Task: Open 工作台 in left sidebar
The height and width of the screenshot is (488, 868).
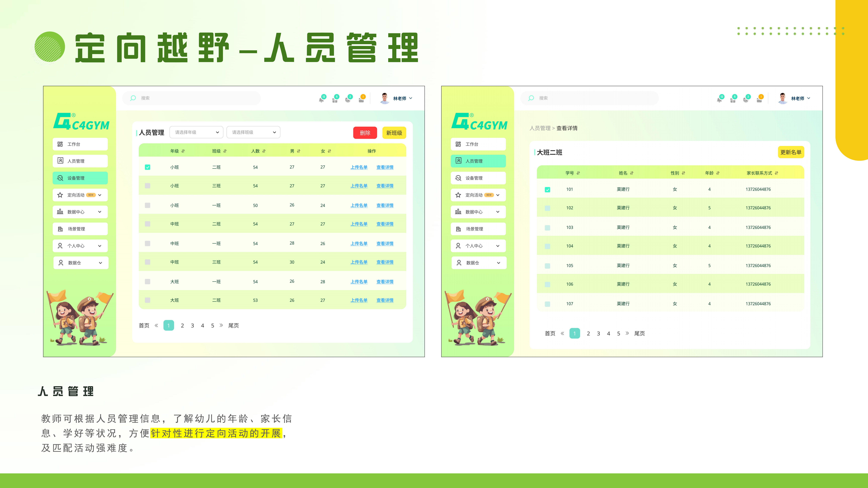Action: 80,144
